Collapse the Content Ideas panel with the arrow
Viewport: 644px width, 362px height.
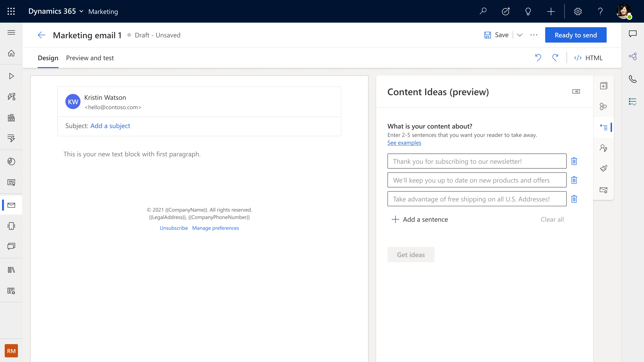(x=577, y=92)
